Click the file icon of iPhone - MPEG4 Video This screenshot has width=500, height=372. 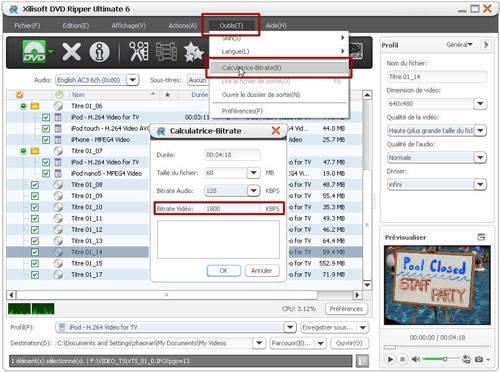point(58,140)
